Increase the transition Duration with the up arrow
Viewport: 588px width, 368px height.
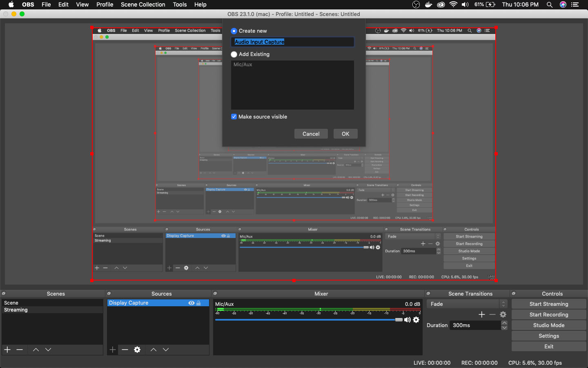pos(504,323)
